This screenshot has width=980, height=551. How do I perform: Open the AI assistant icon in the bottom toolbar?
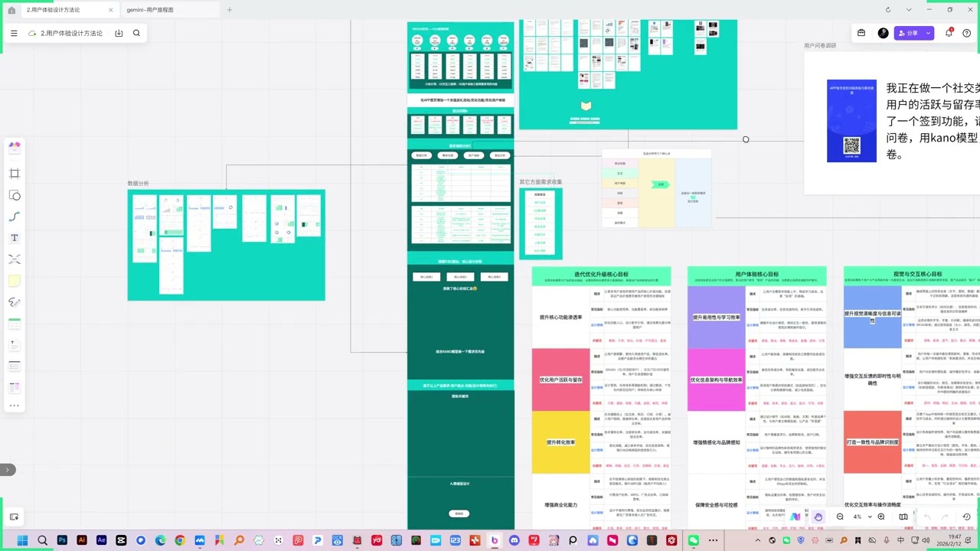[x=795, y=517]
